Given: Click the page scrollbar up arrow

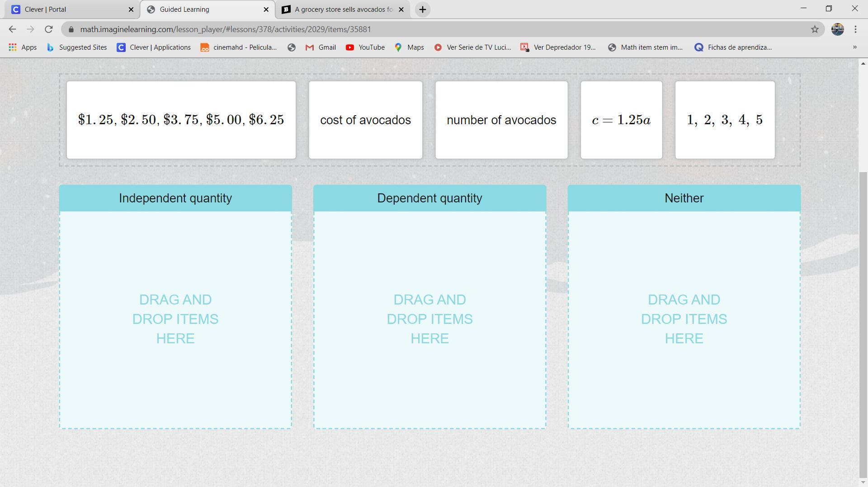Looking at the screenshot, I should pyautogui.click(x=863, y=64).
